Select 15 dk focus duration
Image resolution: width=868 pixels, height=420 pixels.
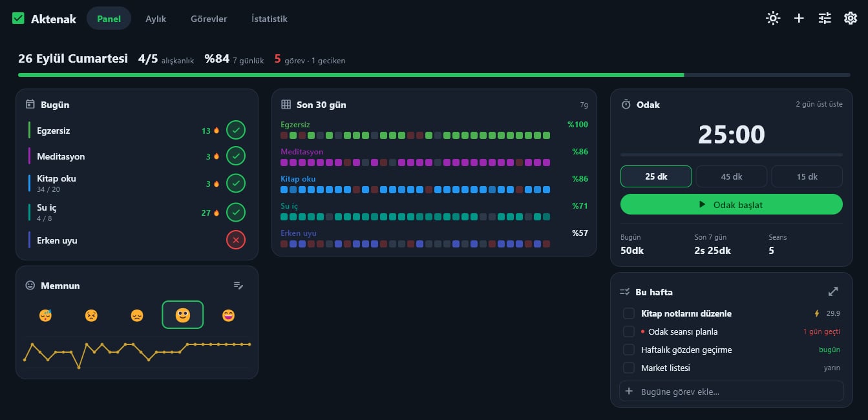[x=807, y=176]
